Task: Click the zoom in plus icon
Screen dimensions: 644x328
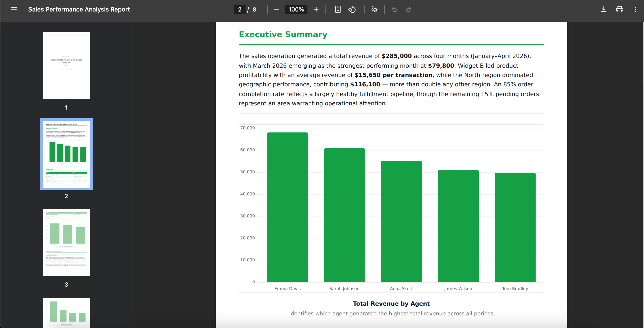Action: pos(316,10)
